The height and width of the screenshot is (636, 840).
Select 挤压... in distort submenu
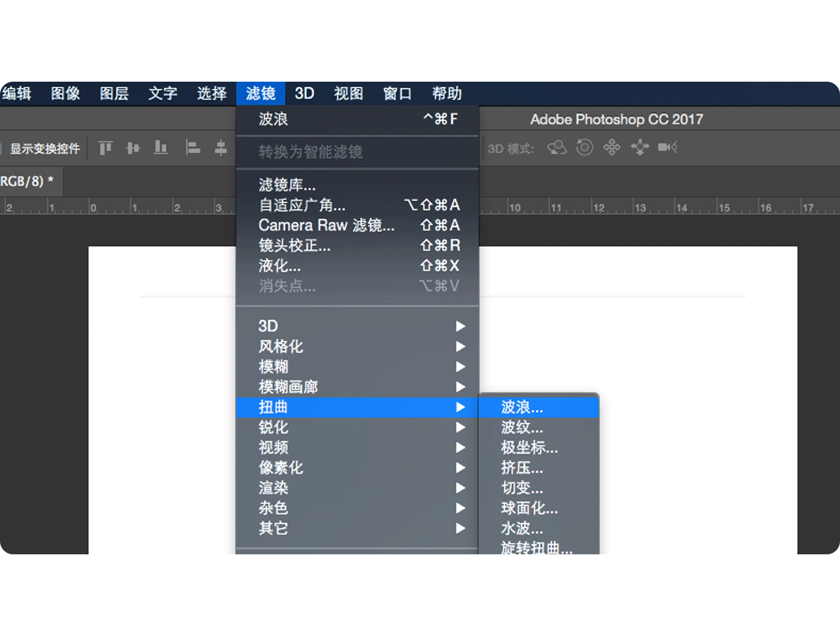coord(538,468)
